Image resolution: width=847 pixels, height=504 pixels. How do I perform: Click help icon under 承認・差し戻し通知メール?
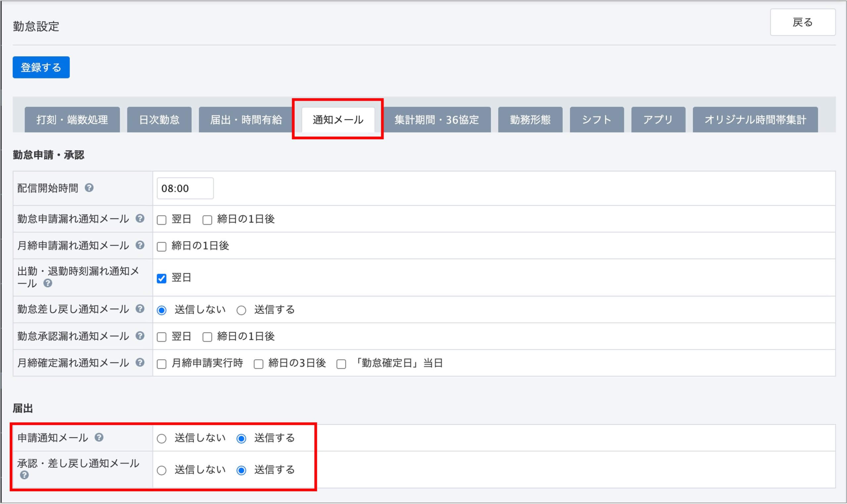pos(24,475)
